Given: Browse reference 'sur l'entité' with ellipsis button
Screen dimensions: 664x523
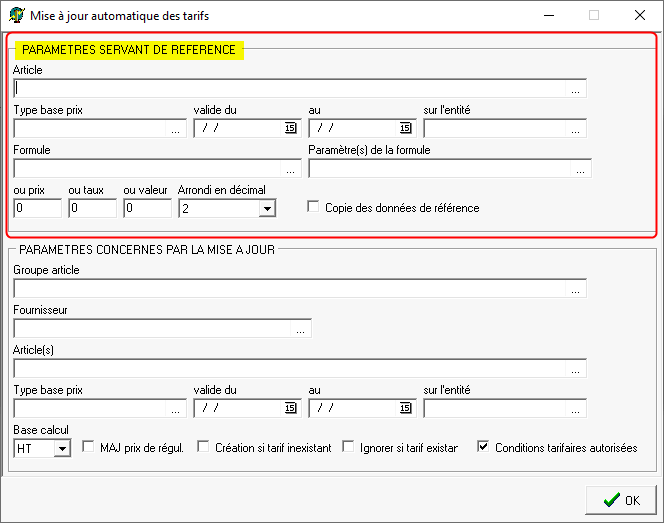Looking at the screenshot, I should tap(576, 128).
